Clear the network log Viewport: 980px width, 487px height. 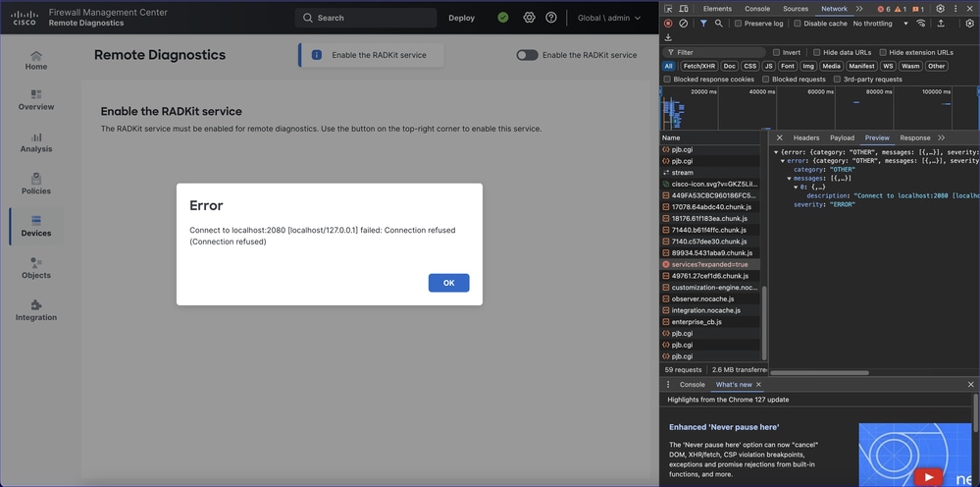coord(683,24)
